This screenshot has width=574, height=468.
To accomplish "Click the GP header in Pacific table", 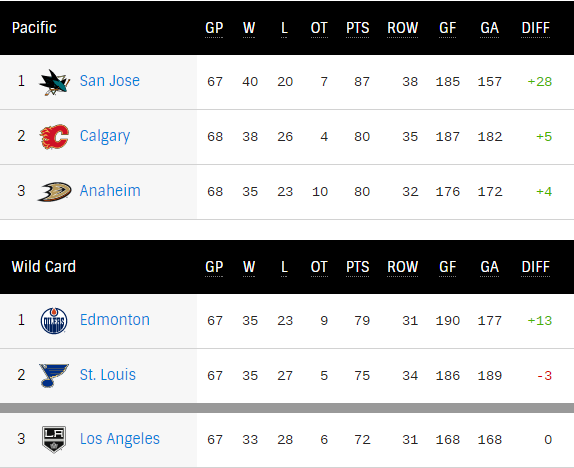I will 214,28.
